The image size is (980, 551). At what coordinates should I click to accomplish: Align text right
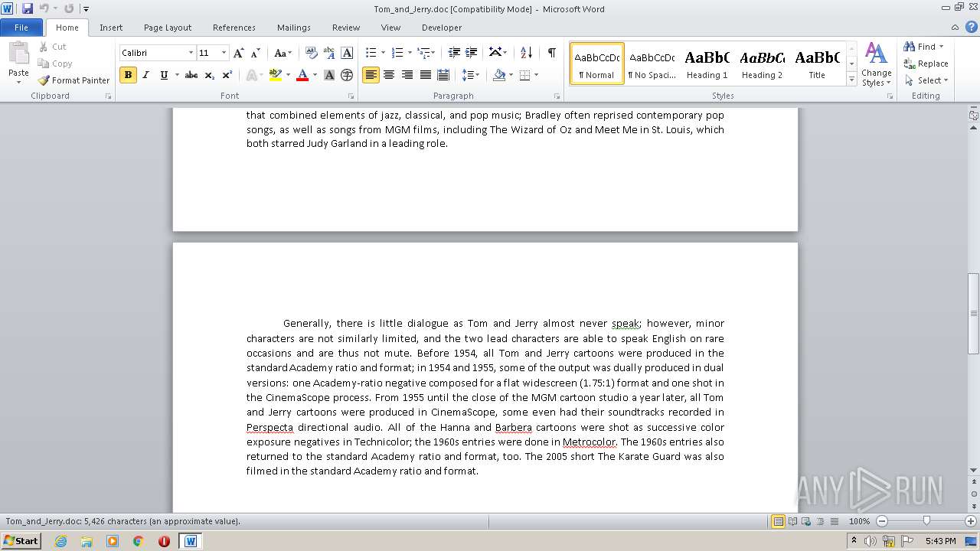[407, 75]
